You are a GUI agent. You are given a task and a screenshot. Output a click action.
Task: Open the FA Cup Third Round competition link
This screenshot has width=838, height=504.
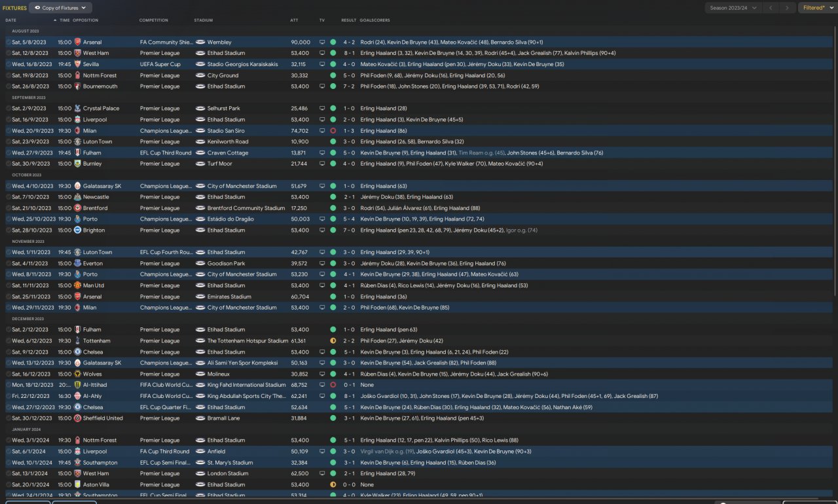click(x=165, y=452)
